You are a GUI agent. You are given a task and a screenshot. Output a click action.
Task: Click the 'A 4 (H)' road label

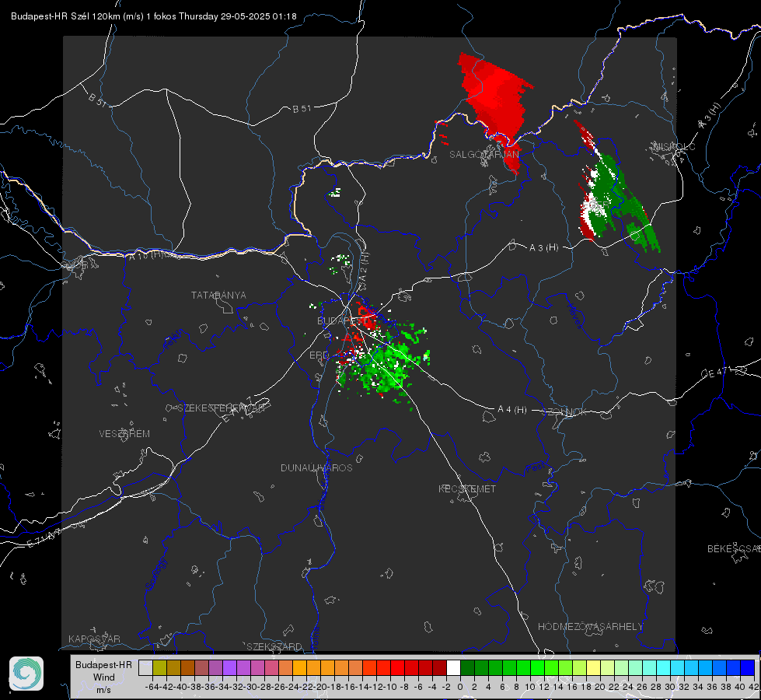coord(512,410)
